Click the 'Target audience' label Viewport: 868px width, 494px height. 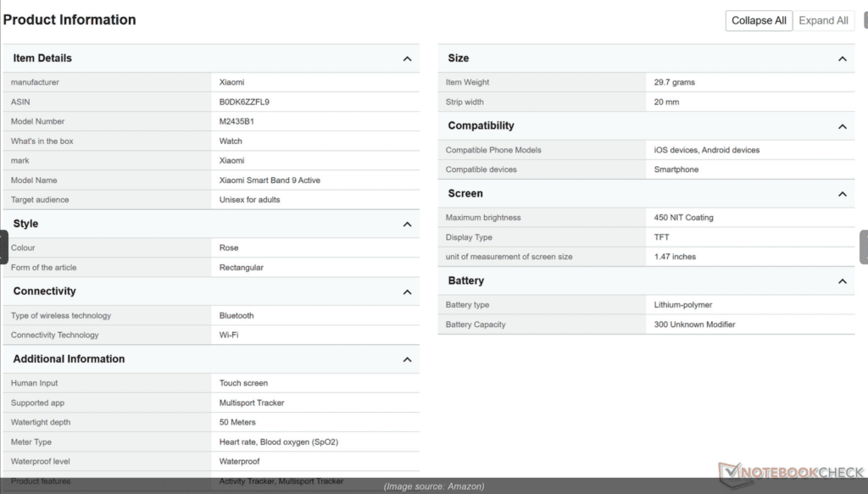[x=40, y=200]
